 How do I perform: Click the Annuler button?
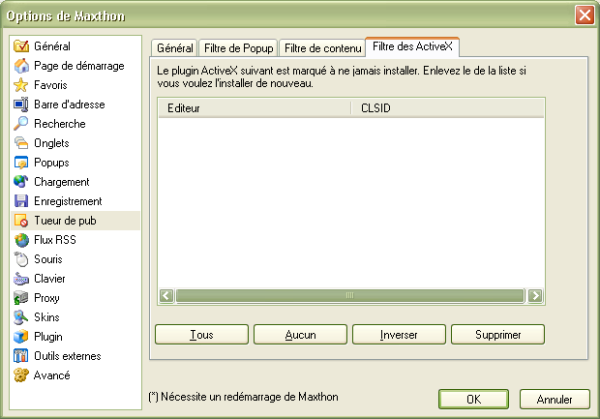554,399
